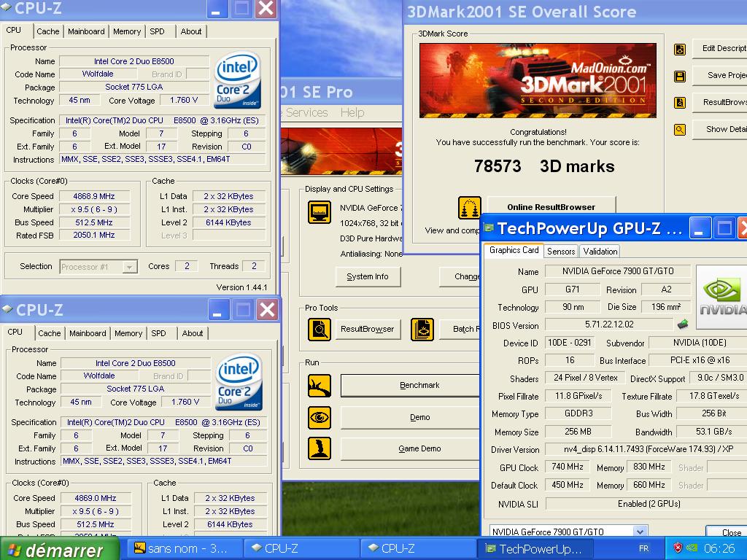This screenshot has height=560, width=747.
Task: Click the Online ResultBrowser yellow icon
Action: [x=469, y=208]
